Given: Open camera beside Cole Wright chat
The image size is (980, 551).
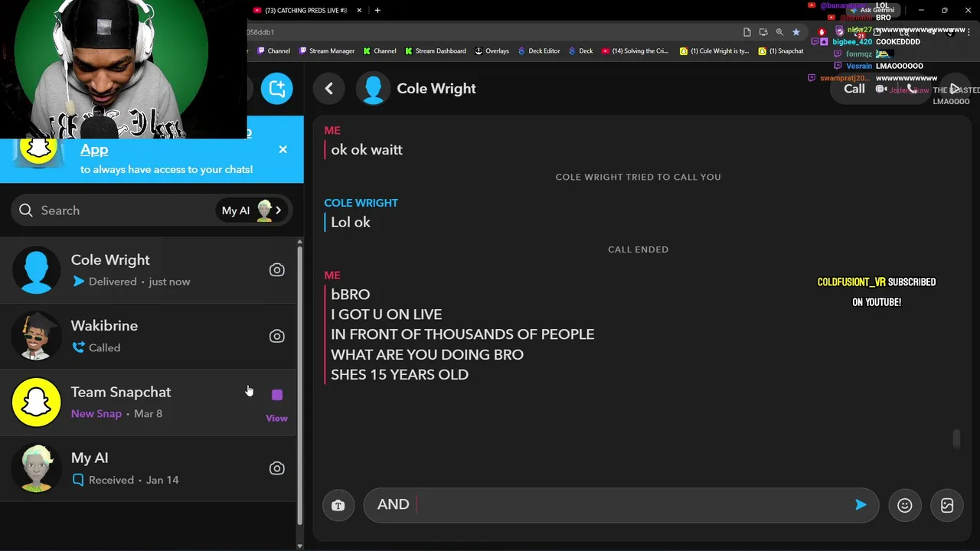Looking at the screenshot, I should tap(276, 270).
